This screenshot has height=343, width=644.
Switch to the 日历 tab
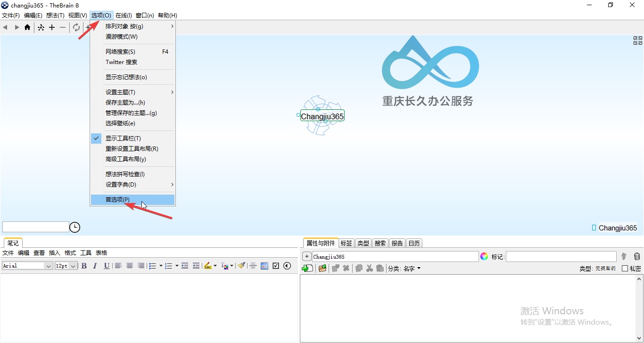414,243
